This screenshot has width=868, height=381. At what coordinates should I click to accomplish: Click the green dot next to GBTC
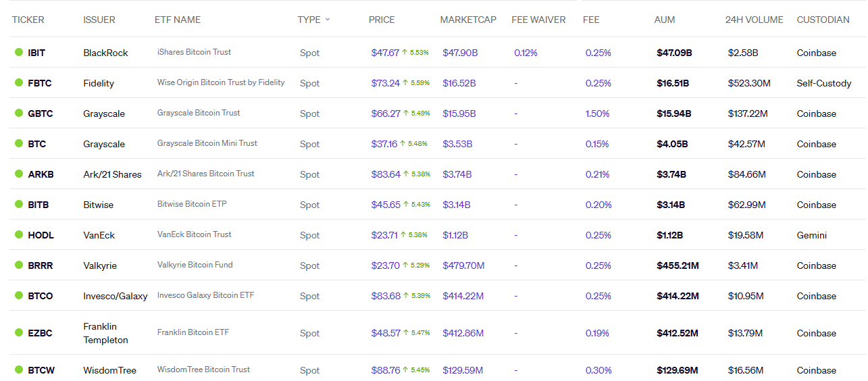[x=19, y=113]
